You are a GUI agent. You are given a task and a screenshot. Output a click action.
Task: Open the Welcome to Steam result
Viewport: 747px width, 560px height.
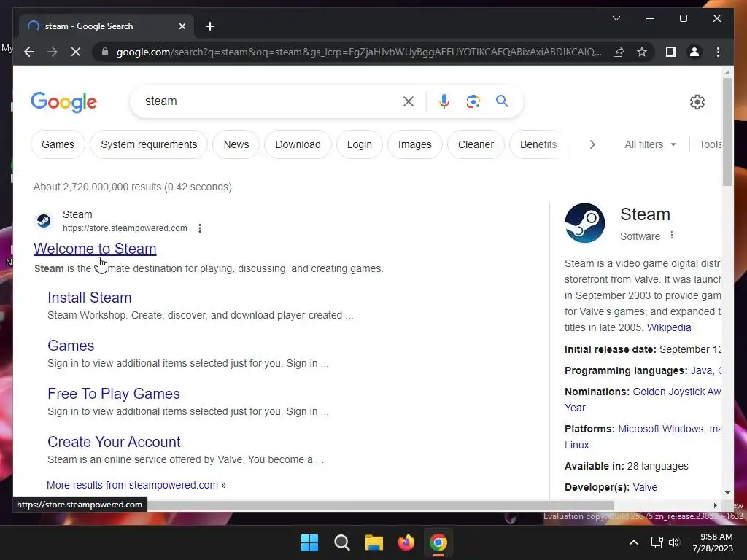(95, 249)
